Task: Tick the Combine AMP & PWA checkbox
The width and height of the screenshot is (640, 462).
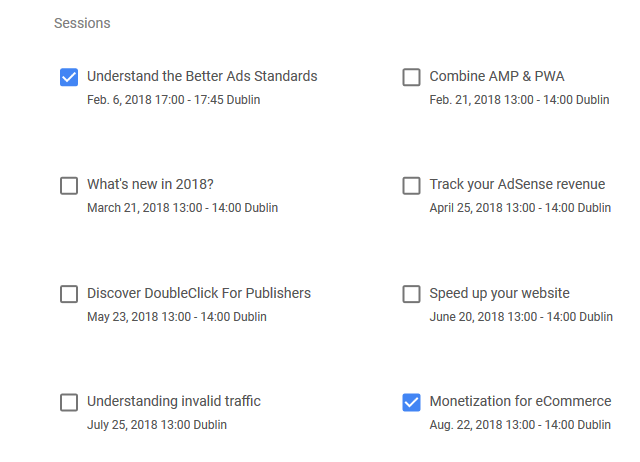Action: click(411, 77)
